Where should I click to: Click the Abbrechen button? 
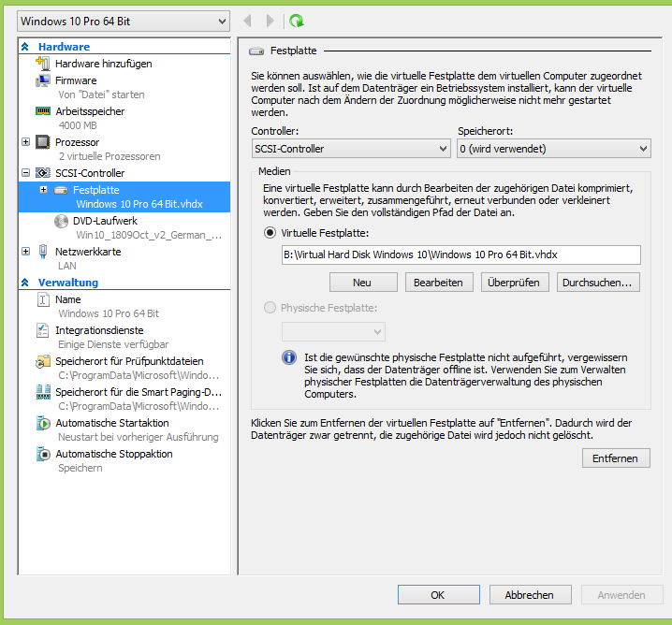530,595
